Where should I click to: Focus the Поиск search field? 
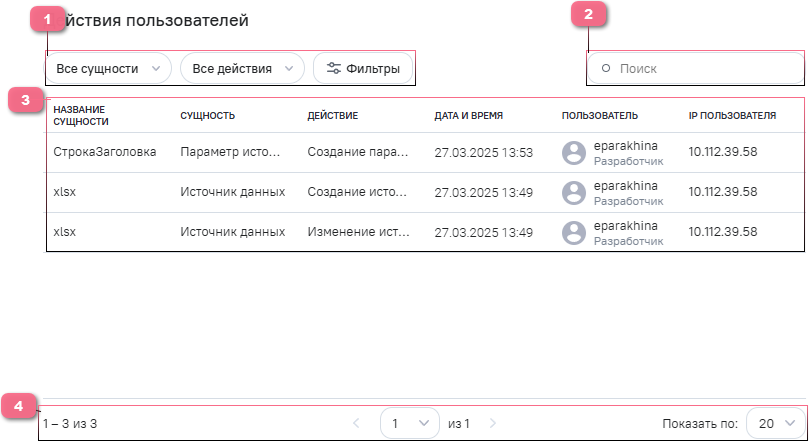pos(700,69)
